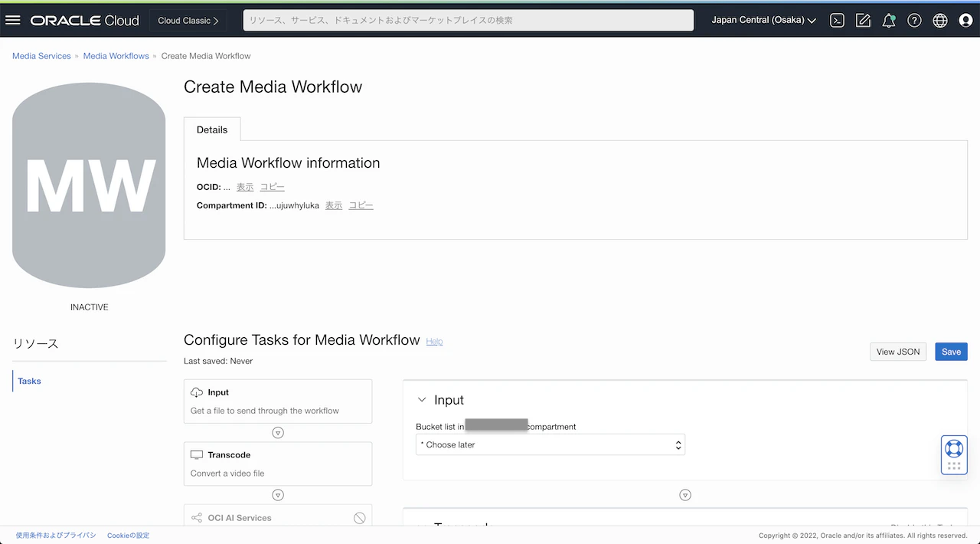Screen dimensions: 980x544
Task: Select Tasks in the resources sidebar
Action: pos(29,381)
